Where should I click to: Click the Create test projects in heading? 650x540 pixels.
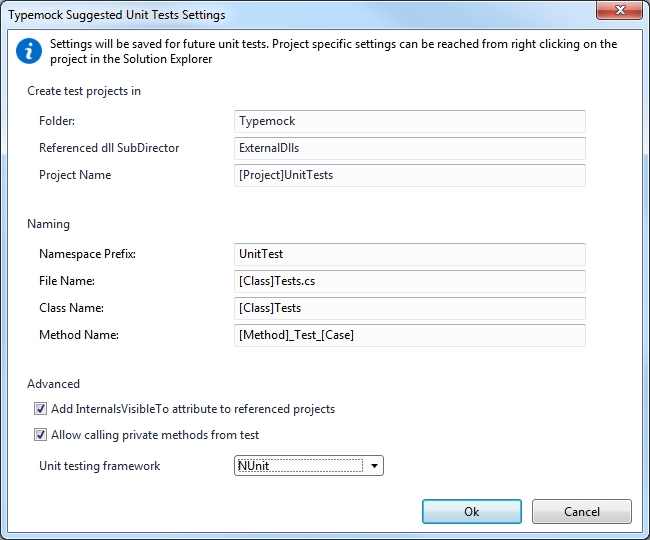[x=84, y=91]
